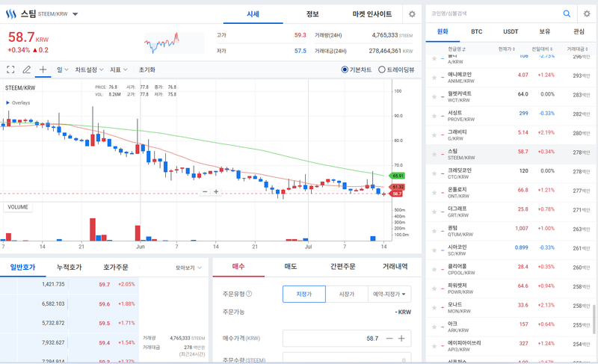Viewport: 598px width, 364px height.
Task: Increase buy price with plus stepper
Action: pos(401,339)
